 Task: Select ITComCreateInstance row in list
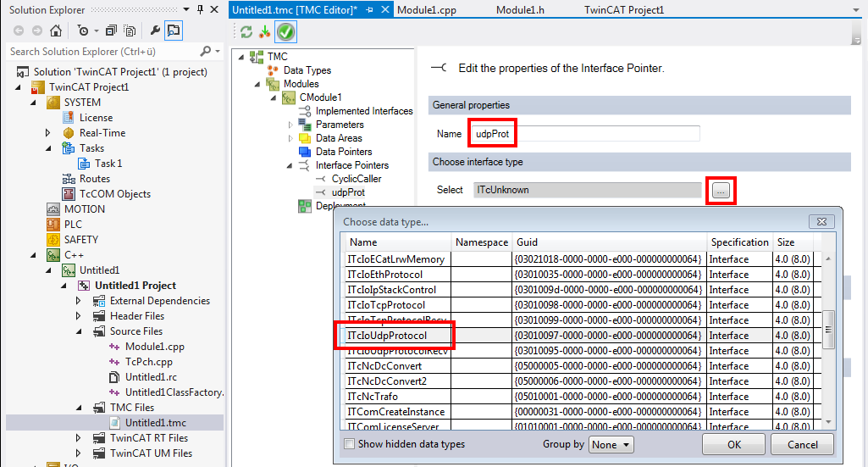click(x=579, y=412)
